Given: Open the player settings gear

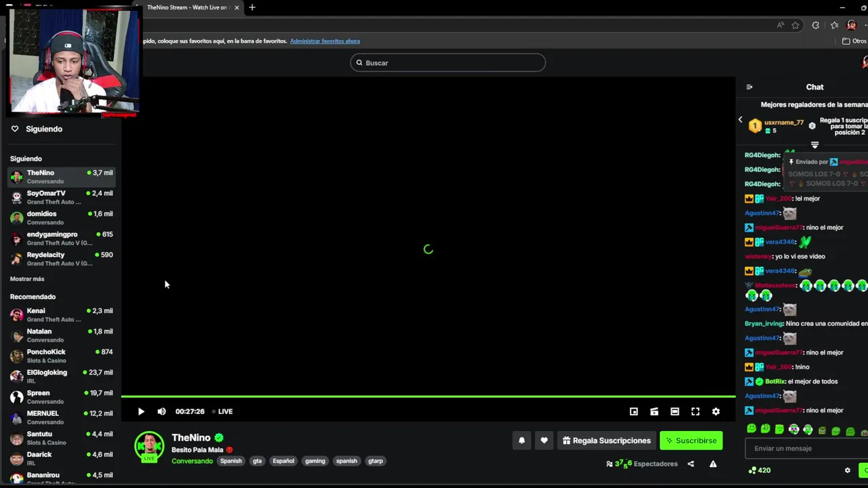Looking at the screenshot, I should 715,411.
